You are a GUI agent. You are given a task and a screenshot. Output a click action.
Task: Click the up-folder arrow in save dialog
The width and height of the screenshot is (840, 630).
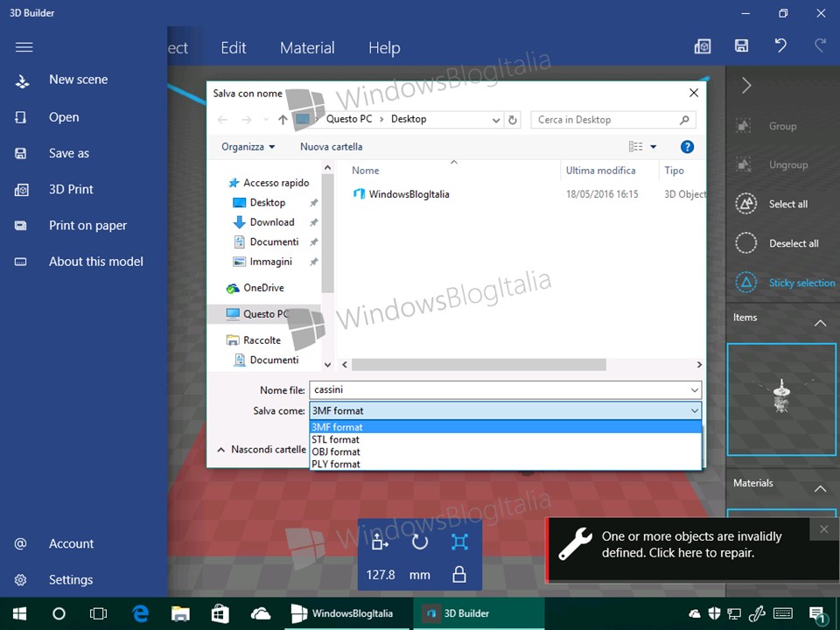(x=283, y=120)
